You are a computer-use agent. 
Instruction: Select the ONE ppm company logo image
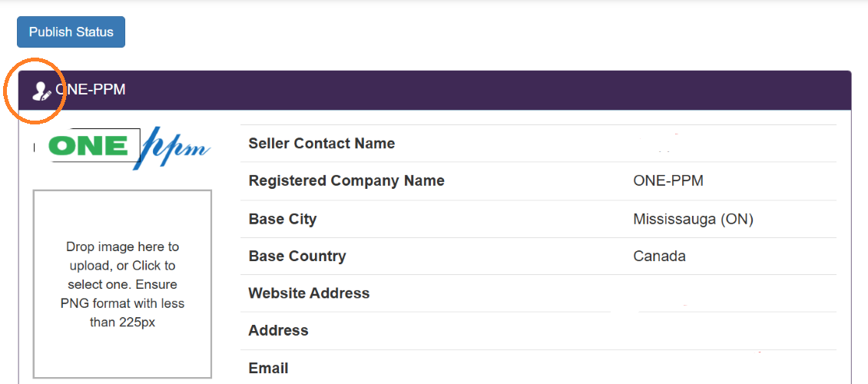click(x=122, y=148)
